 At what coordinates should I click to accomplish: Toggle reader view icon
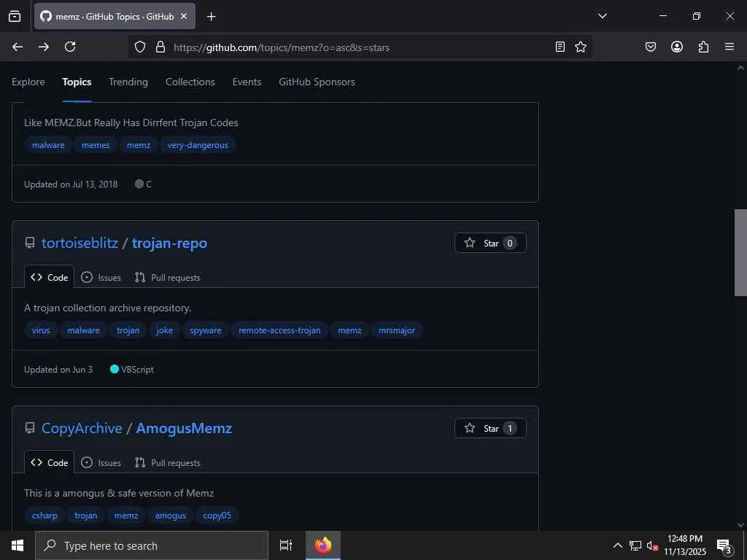(560, 47)
